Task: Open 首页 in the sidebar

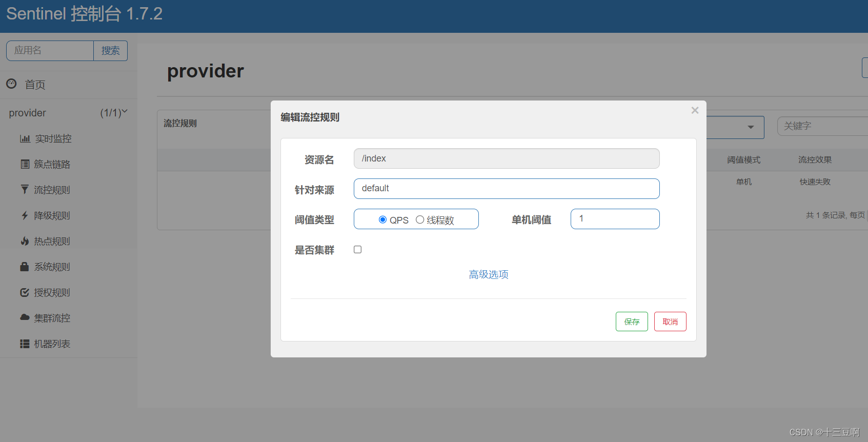Action: coord(35,85)
